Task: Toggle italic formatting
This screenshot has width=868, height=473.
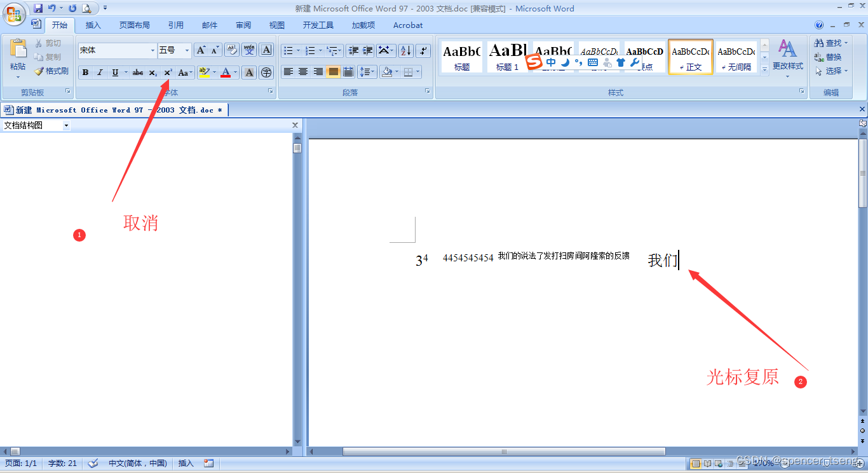Action: (100, 72)
